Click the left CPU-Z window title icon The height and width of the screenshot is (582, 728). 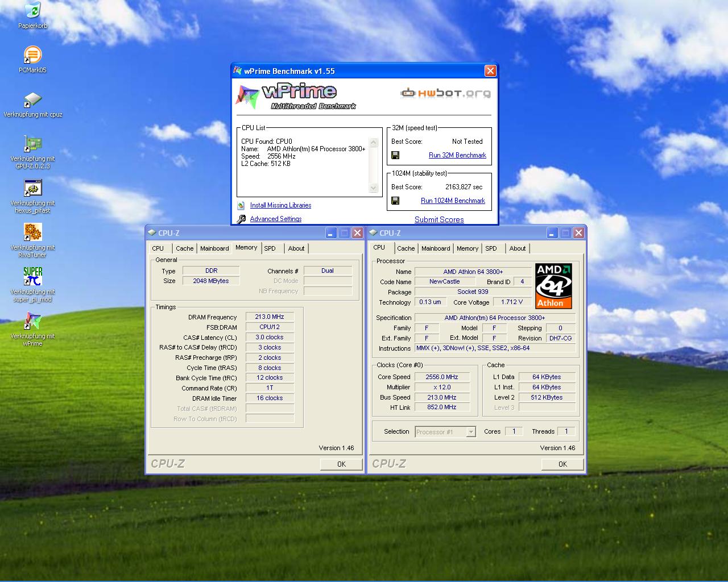click(x=152, y=233)
